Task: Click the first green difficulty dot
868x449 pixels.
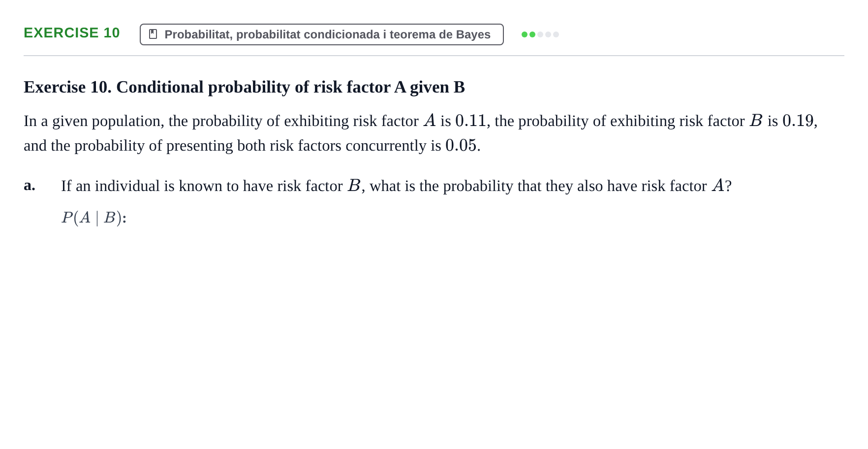Action: [525, 34]
